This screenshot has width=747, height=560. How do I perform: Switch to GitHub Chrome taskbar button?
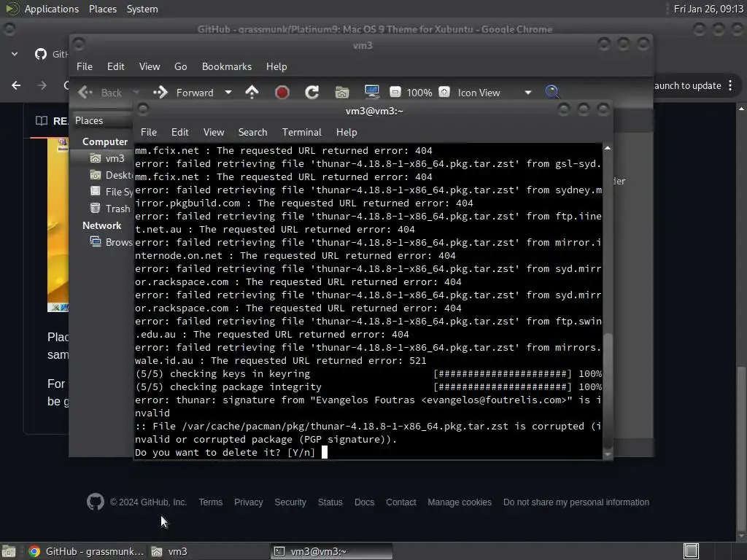86,551
